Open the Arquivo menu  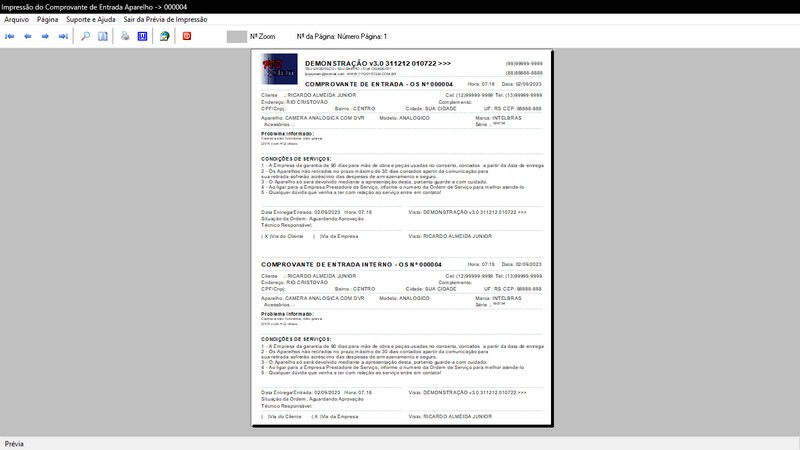(17, 19)
